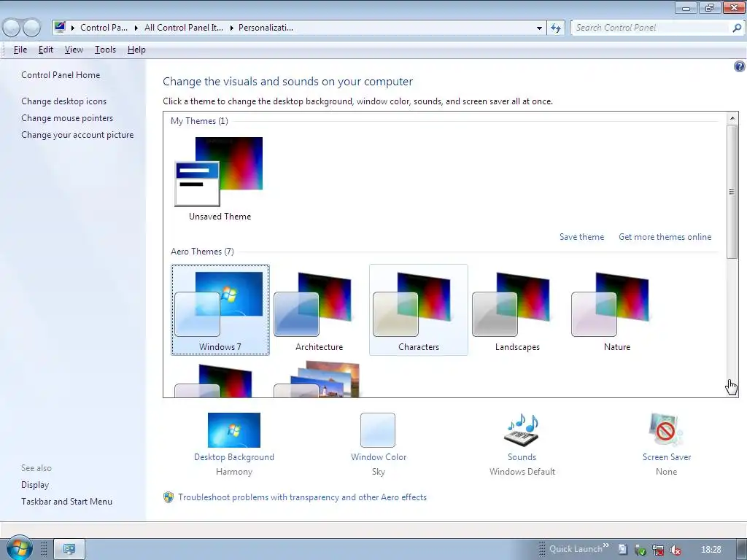Expand the arrow after All Control Panel Items
The height and width of the screenshot is (560, 747).
pyautogui.click(x=231, y=28)
